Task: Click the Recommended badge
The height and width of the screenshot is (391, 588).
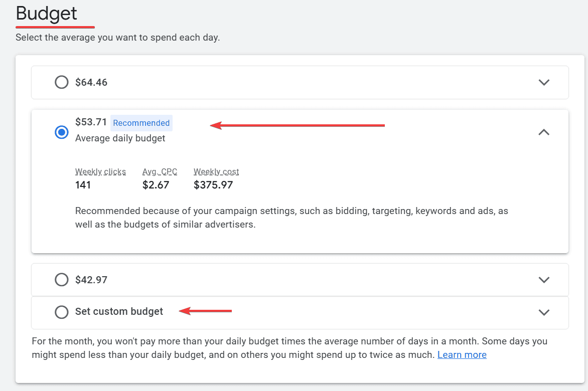Action: [141, 123]
